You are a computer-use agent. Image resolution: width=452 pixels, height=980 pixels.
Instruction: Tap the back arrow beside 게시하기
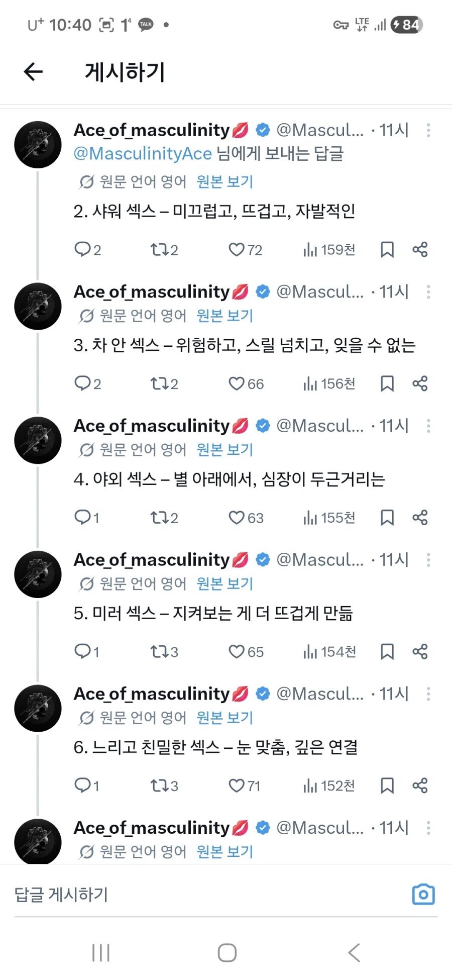(33, 72)
